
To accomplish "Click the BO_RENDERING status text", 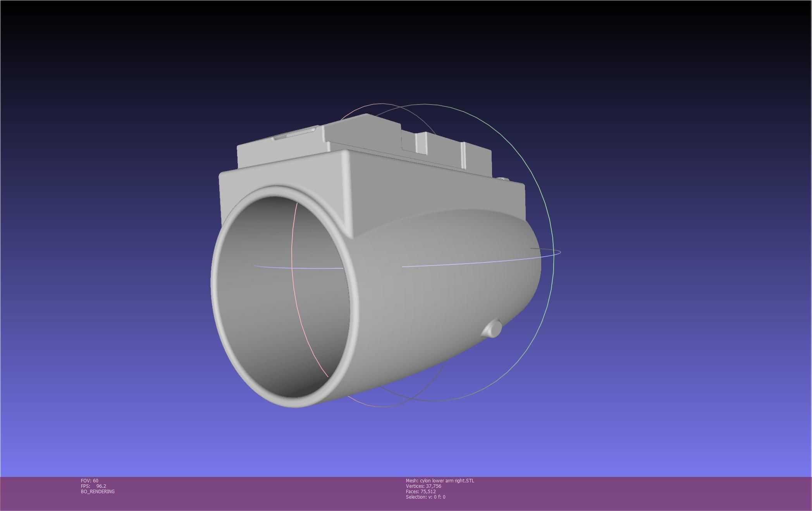I will (x=98, y=492).
